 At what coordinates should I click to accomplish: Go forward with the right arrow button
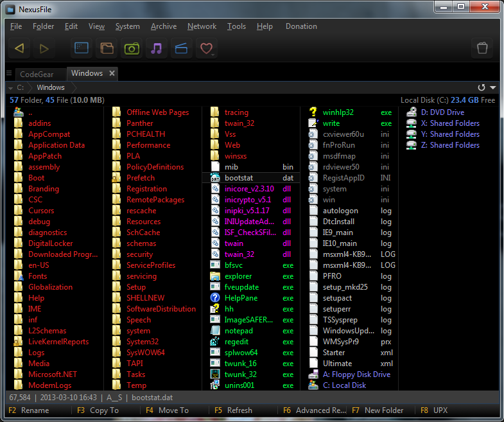[44, 49]
